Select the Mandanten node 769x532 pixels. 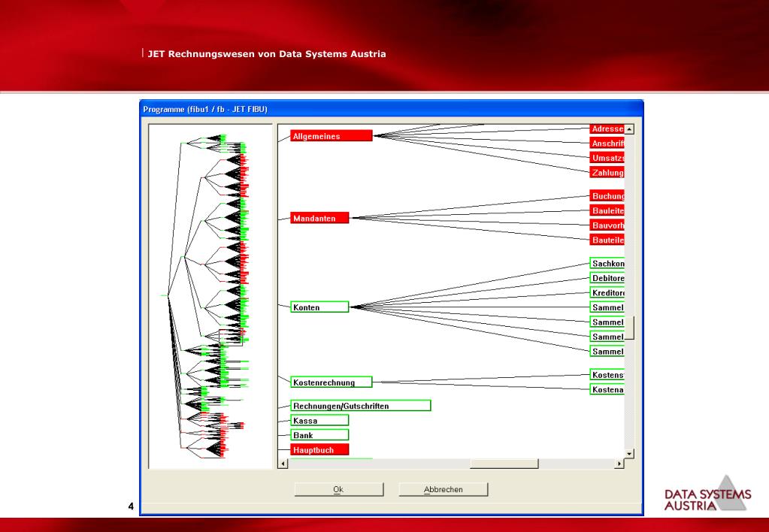coord(319,218)
